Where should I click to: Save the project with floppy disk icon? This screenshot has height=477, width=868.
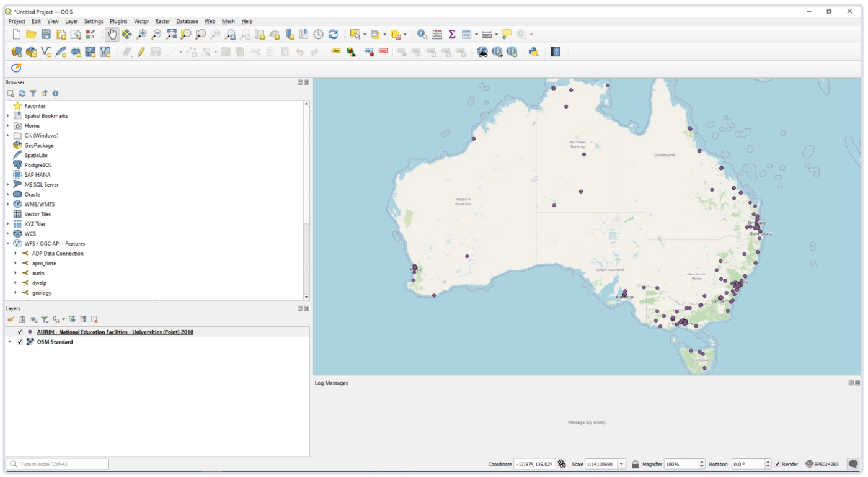(46, 35)
